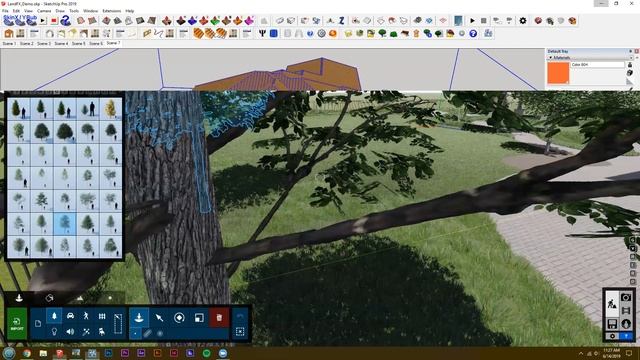Open the Window menu
Image resolution: width=640 pixels, height=360 pixels.
pos(91,11)
